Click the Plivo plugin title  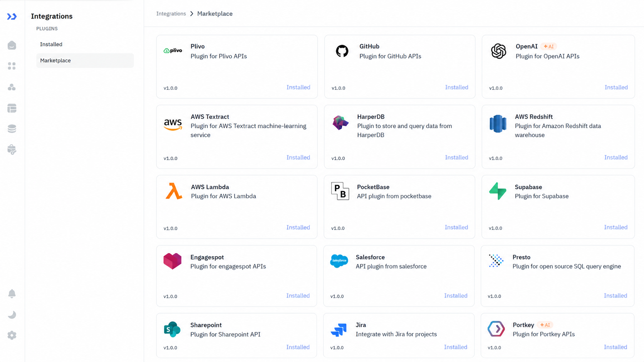coord(198,46)
